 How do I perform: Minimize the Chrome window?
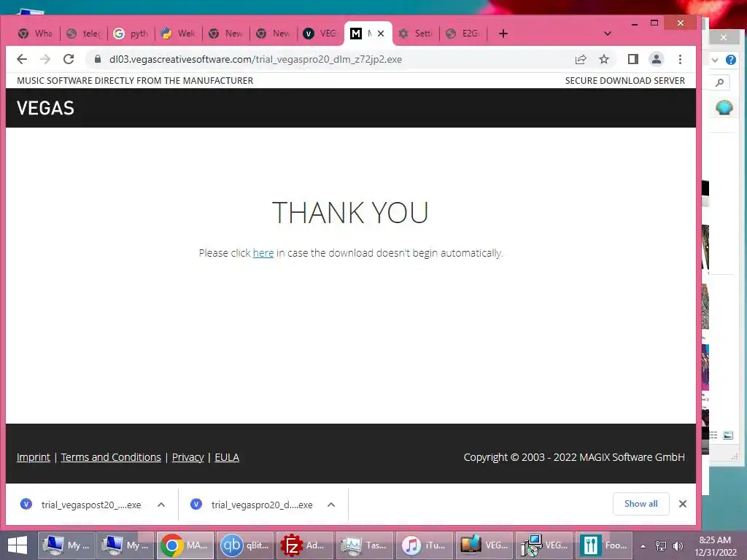click(634, 23)
